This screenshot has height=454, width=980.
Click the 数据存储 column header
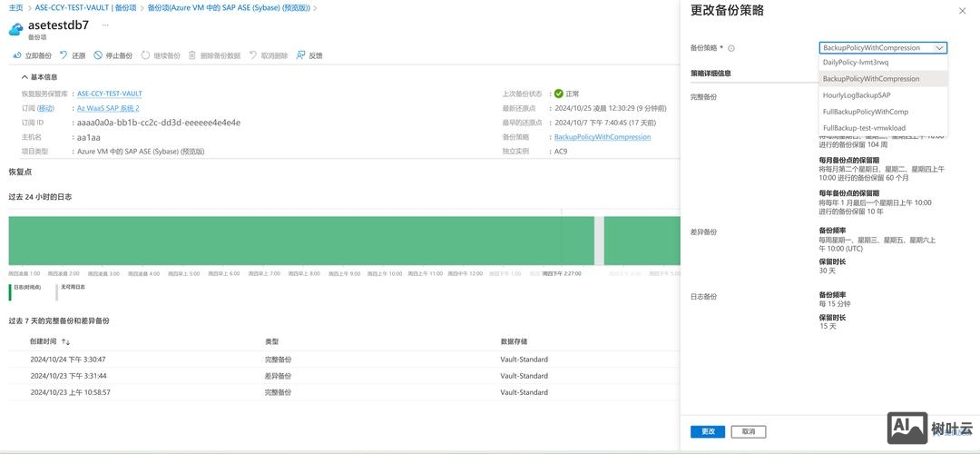[x=514, y=342]
